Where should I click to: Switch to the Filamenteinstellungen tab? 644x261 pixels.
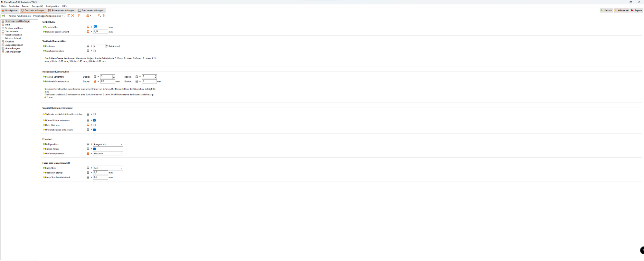61,10
